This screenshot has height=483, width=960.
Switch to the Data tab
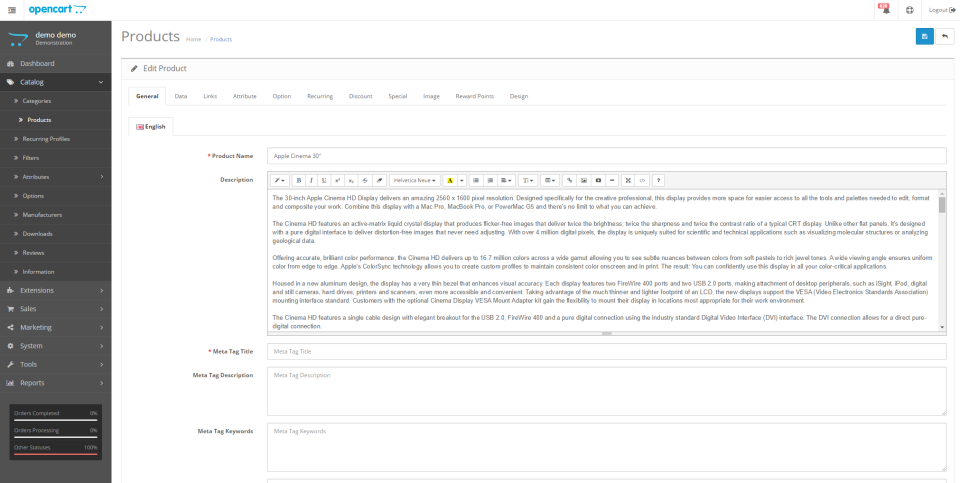pos(181,96)
